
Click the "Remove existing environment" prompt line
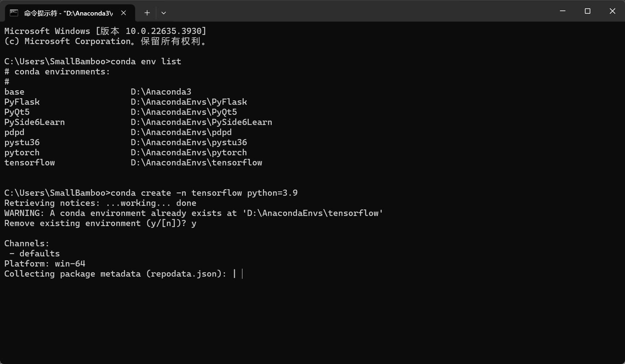pos(100,223)
